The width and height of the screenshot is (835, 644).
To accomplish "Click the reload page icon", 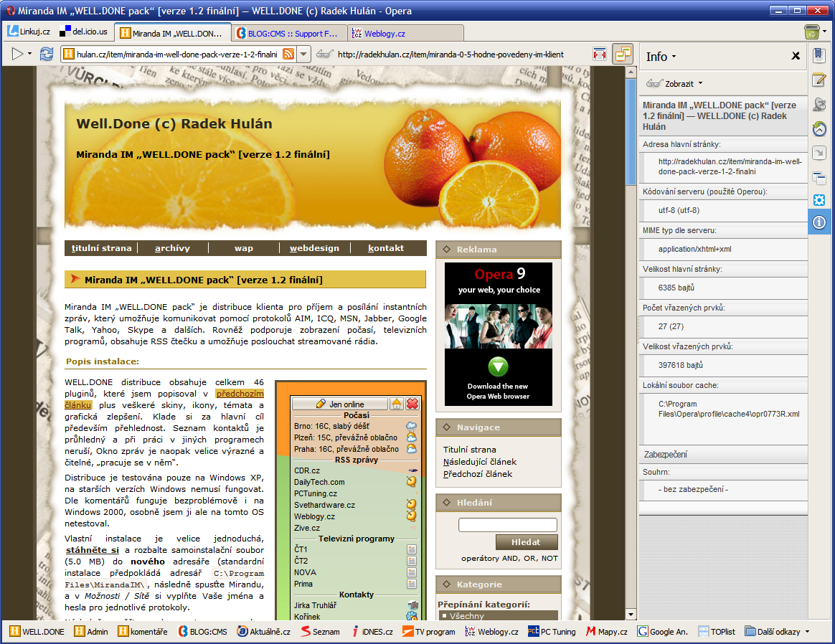I will pos(47,54).
